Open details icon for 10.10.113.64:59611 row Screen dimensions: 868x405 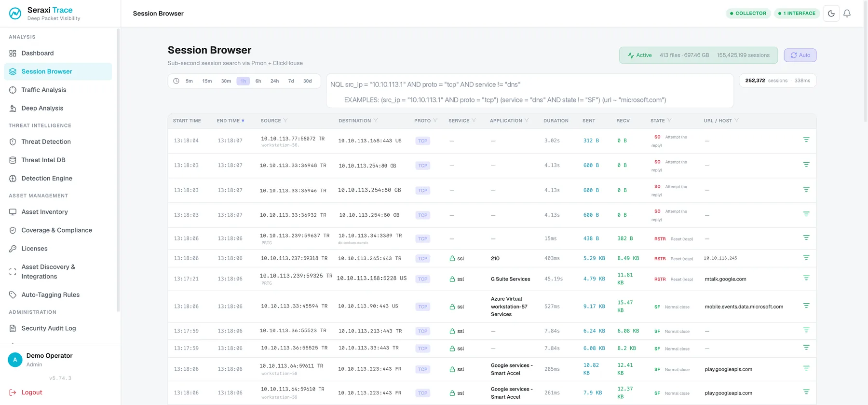806,368
